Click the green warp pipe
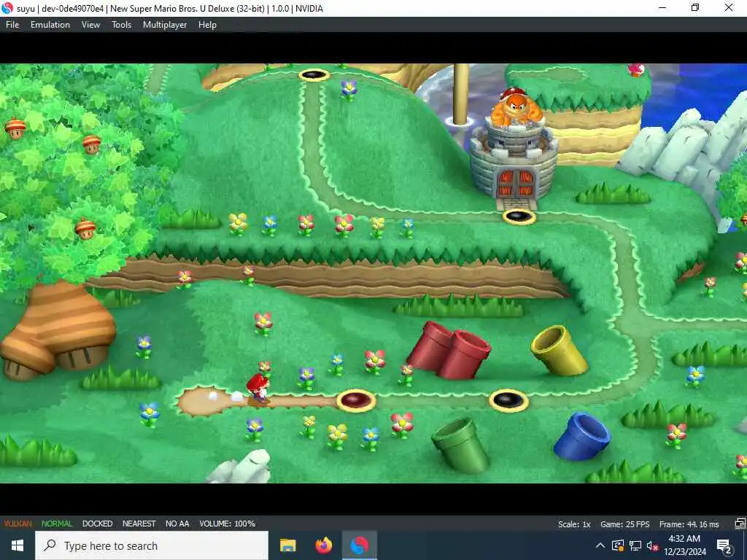747x560 pixels. (461, 446)
